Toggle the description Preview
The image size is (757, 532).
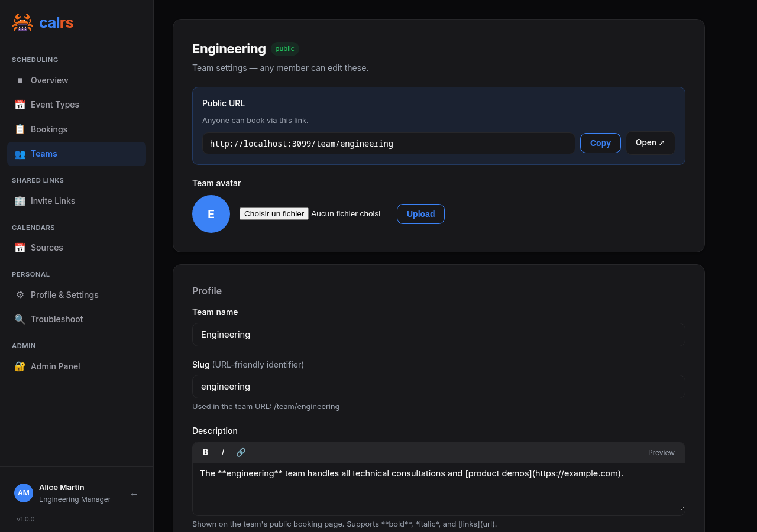(x=661, y=453)
